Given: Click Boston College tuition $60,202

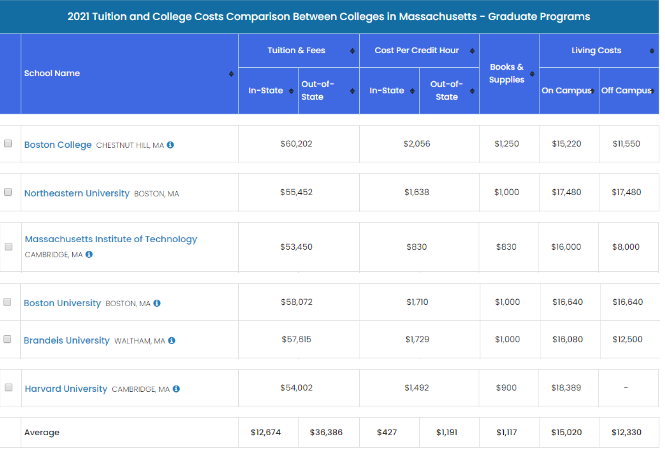Looking at the screenshot, I should [x=296, y=144].
